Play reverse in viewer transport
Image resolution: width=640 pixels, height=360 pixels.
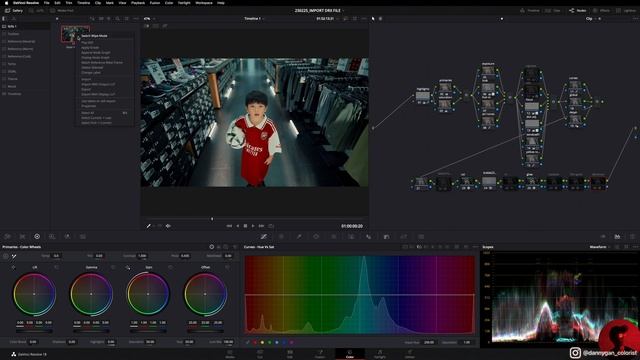coord(238,226)
